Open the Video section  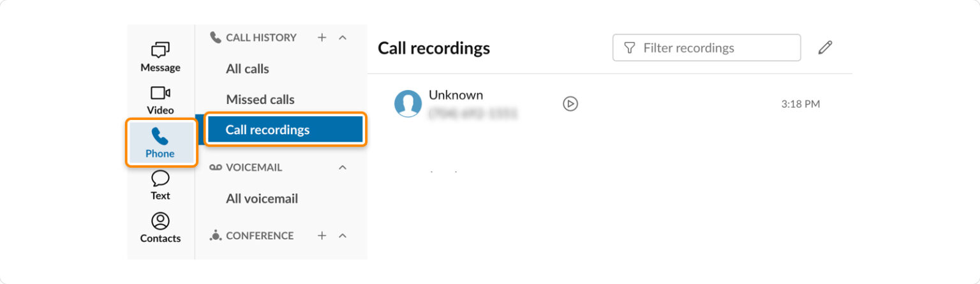pos(160,100)
